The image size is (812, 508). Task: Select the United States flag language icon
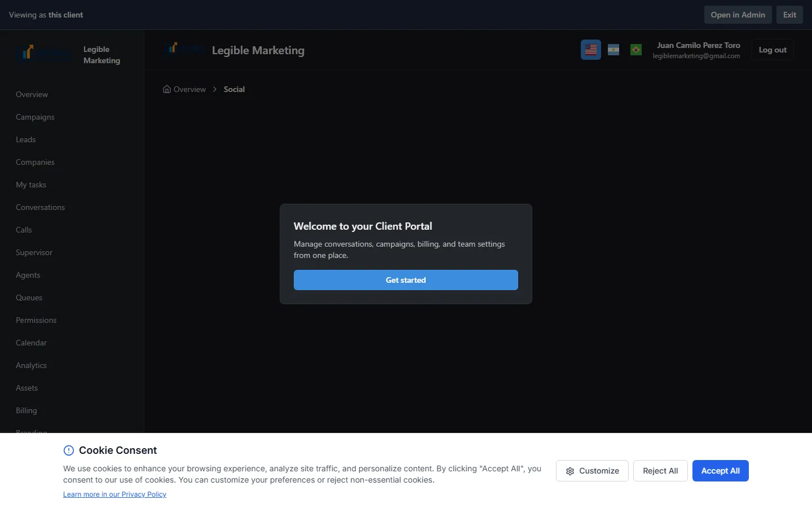[591, 50]
